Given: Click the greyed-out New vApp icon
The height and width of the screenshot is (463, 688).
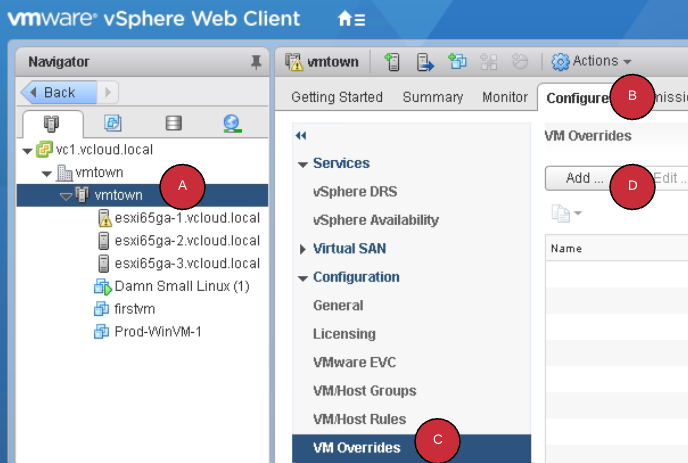Looking at the screenshot, I should pyautogui.click(x=488, y=62).
